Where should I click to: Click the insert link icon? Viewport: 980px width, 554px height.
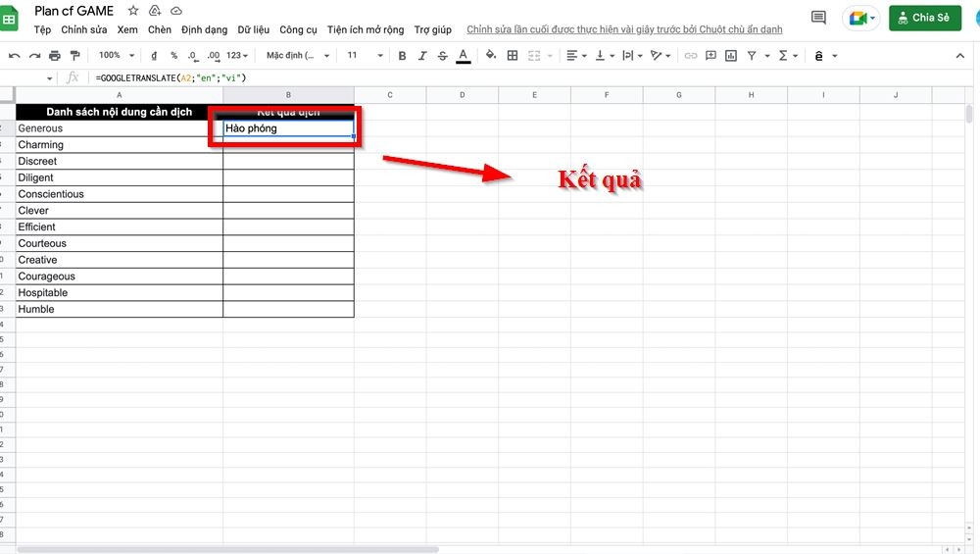click(x=691, y=56)
